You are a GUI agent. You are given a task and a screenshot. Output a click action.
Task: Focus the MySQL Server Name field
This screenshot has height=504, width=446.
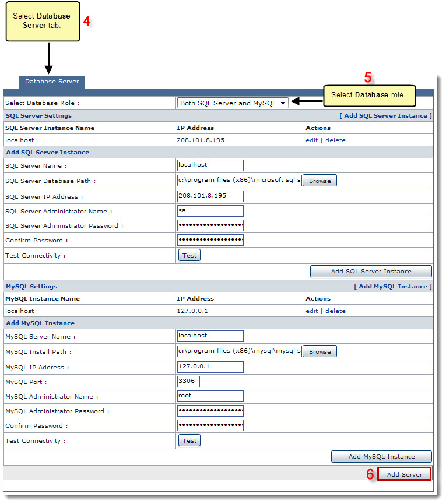point(210,336)
